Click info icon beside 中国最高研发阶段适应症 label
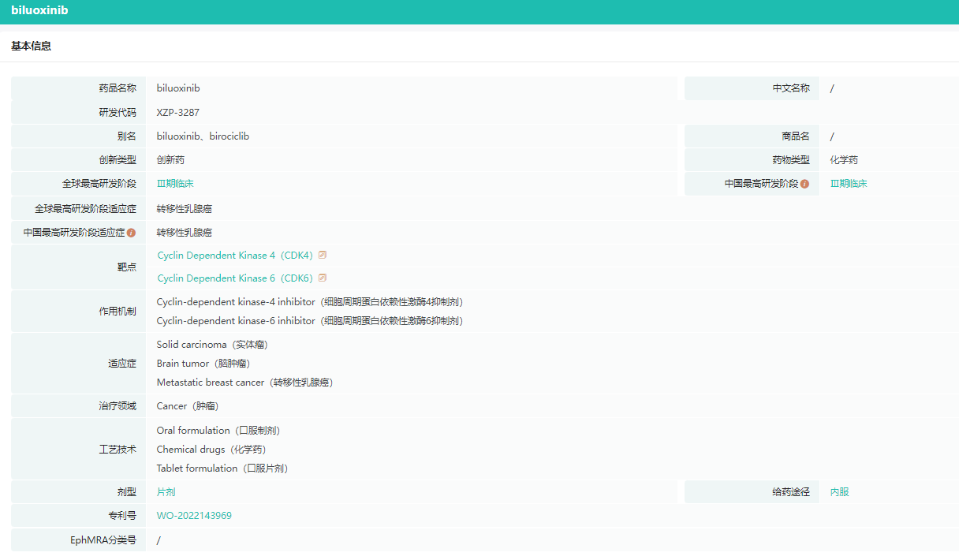 click(x=131, y=233)
